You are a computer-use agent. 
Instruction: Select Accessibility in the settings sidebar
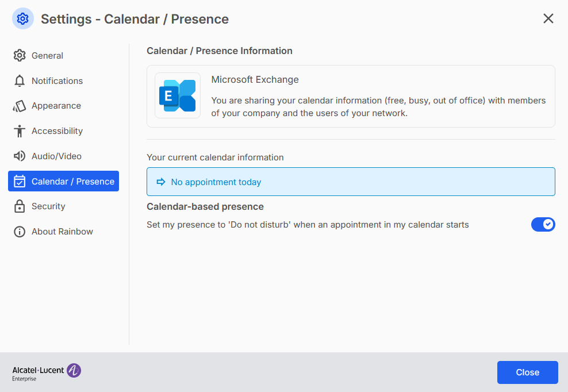(57, 131)
